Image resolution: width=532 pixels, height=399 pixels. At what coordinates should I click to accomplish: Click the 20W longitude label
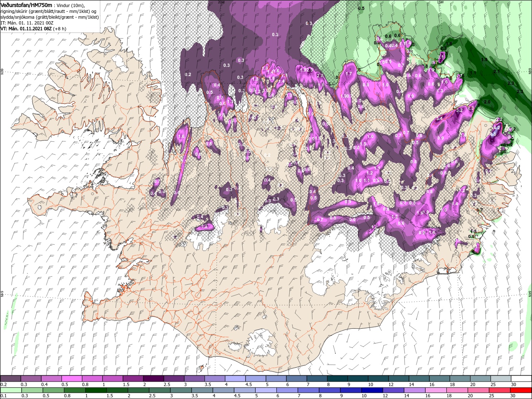pyautogui.click(x=221, y=2)
